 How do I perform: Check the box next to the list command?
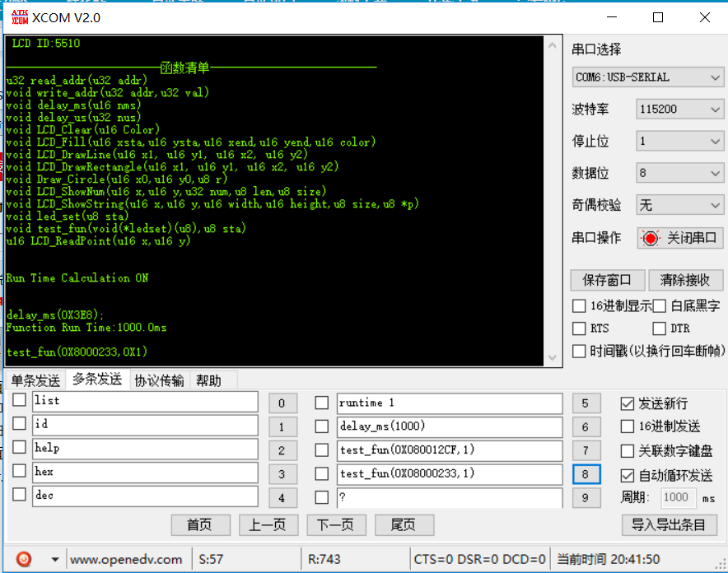pos(19,399)
